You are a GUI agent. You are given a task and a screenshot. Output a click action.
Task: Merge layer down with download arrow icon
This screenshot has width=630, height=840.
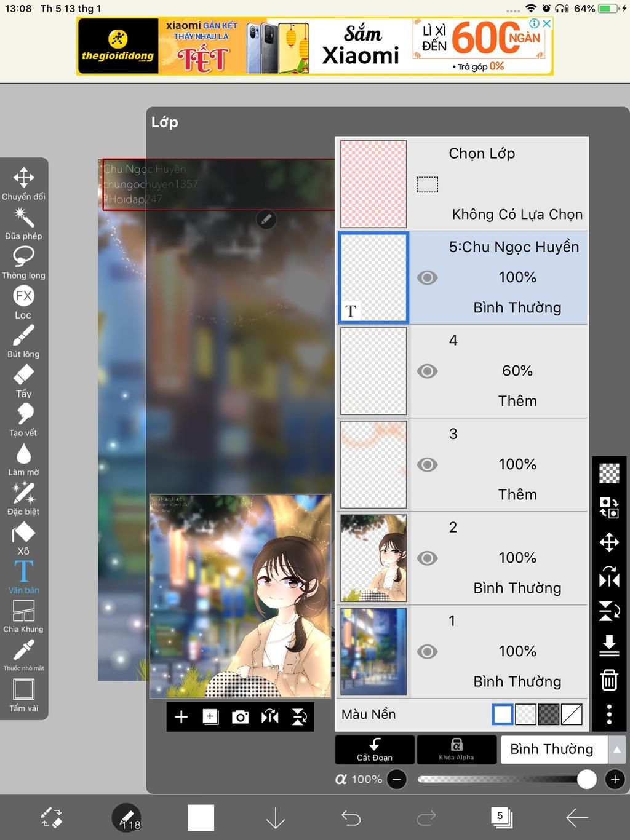tap(609, 646)
